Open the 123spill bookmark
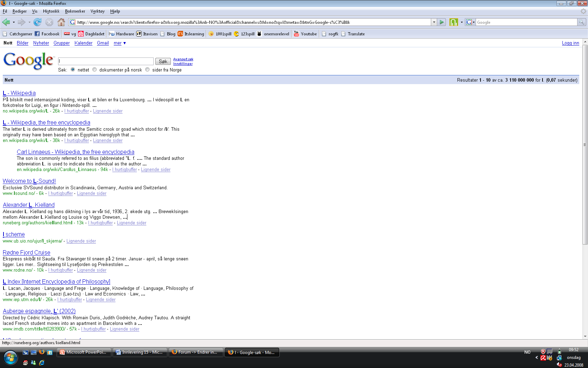 click(x=244, y=34)
